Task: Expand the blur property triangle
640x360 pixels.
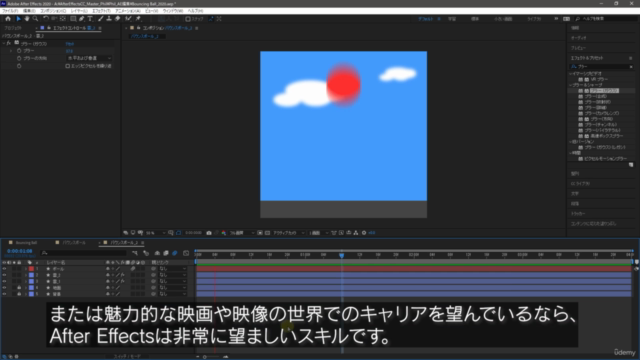Action: point(11,51)
